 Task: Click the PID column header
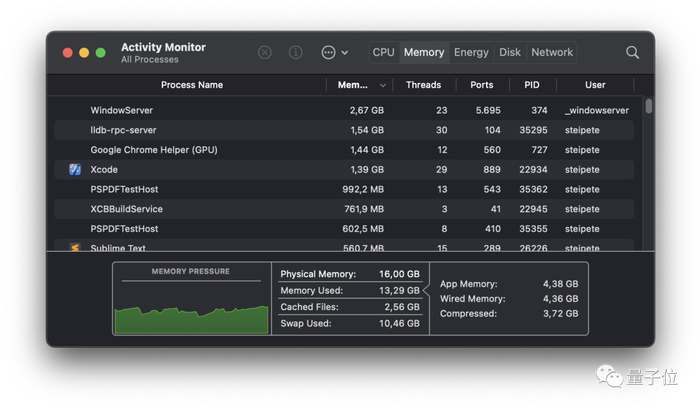point(531,85)
